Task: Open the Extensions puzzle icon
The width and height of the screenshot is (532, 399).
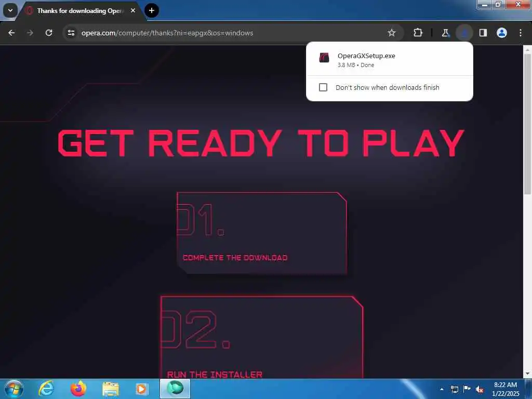Action: 418,33
